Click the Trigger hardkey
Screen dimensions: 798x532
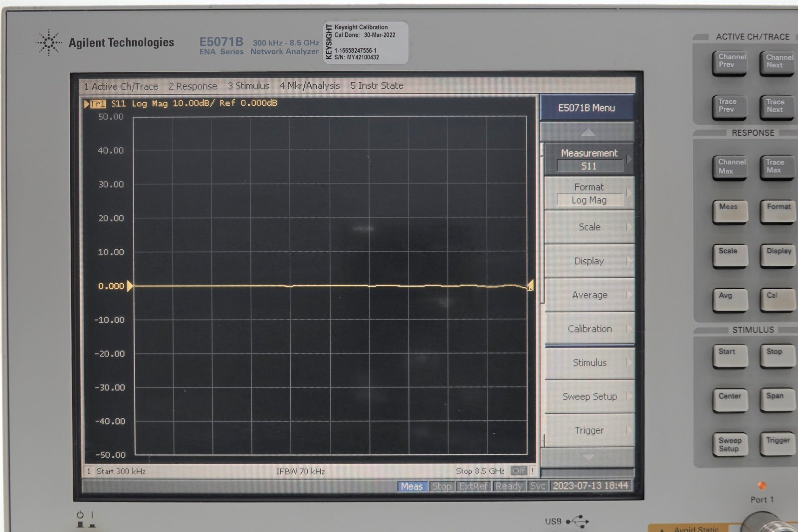(778, 444)
